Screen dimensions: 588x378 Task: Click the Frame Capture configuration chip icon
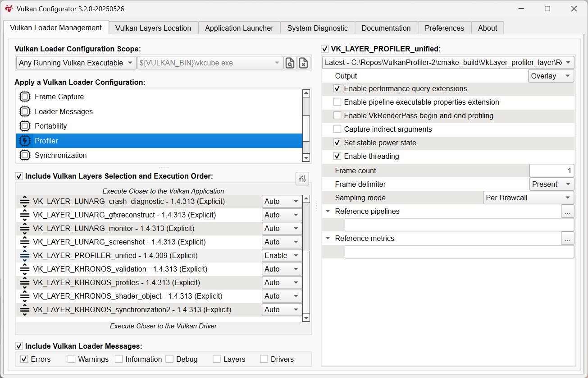25,97
